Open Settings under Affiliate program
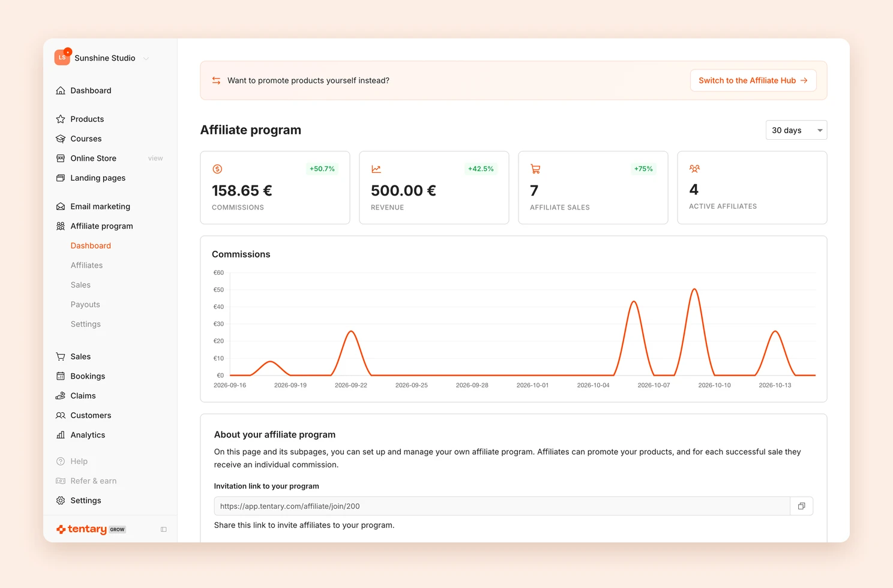Viewport: 893px width, 588px height. click(x=86, y=324)
